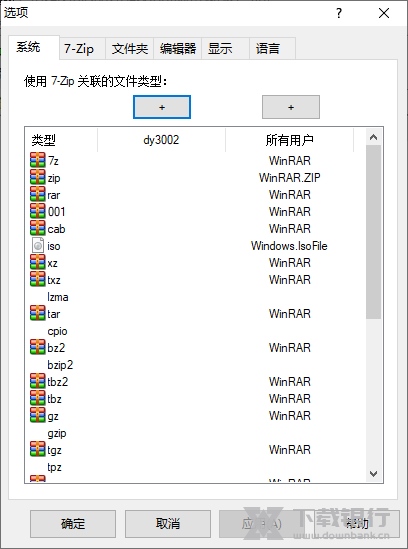
Task: Click the plus button above 所有用户 column
Action: tap(291, 107)
